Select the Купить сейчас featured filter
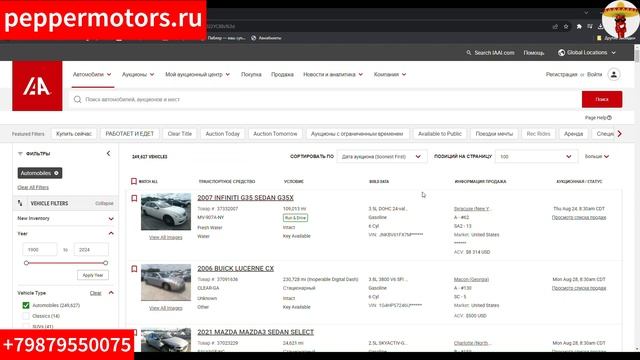The width and height of the screenshot is (640, 360). coord(74,134)
